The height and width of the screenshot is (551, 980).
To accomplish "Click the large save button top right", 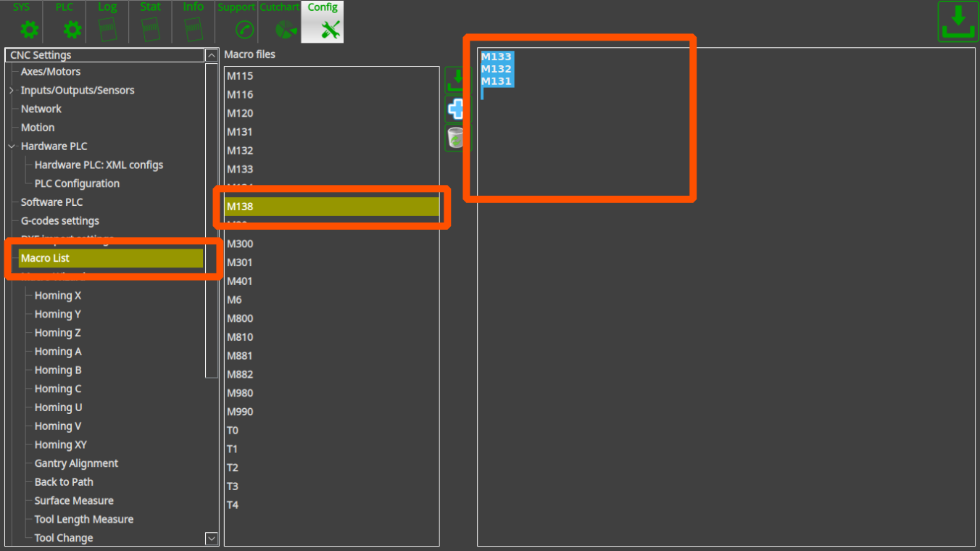I will pyautogui.click(x=957, y=22).
